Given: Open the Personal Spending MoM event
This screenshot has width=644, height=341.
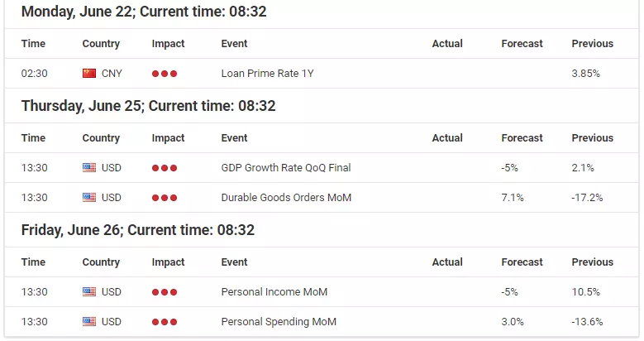Looking at the screenshot, I should (279, 321).
